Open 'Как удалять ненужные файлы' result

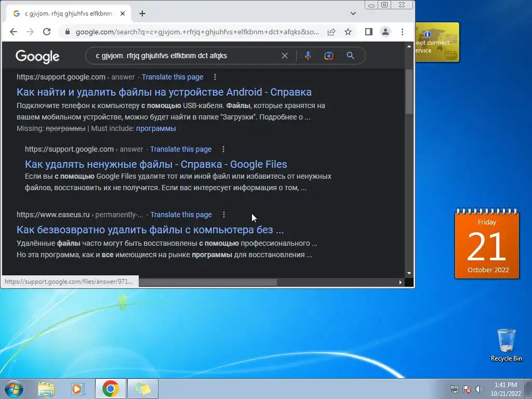tap(156, 164)
